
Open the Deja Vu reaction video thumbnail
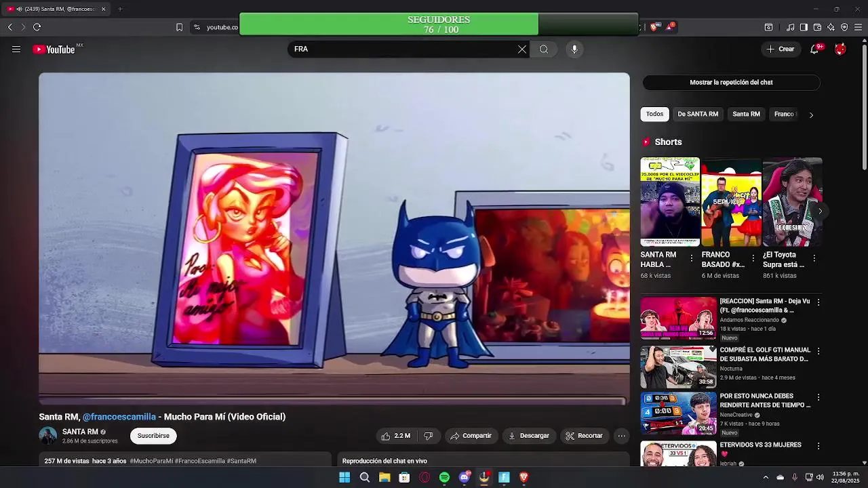tap(678, 318)
